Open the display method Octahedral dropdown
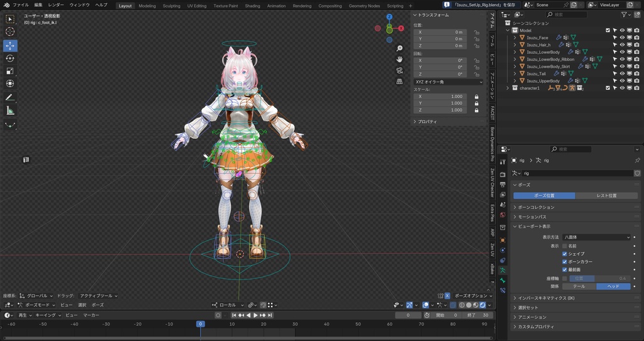Viewport: 644px width, 341px height. click(596, 237)
